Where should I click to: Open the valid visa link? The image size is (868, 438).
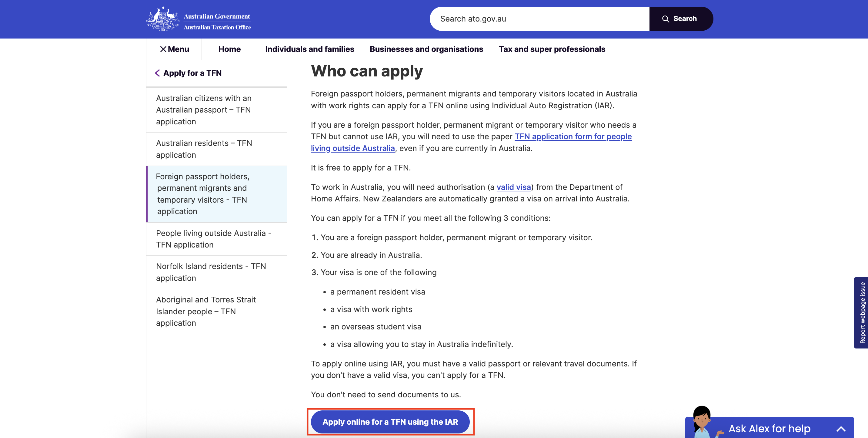pos(513,187)
